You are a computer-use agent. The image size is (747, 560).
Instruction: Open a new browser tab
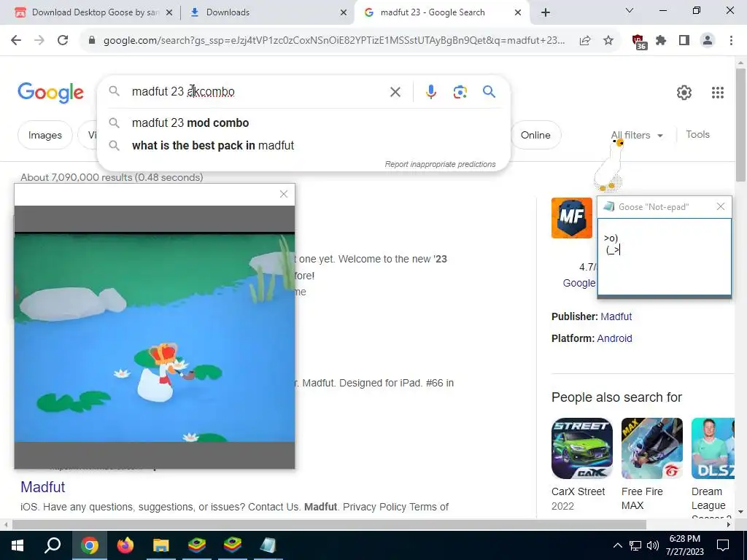click(546, 12)
